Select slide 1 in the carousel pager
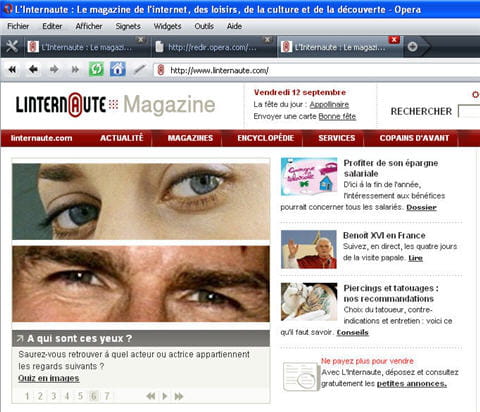 pyautogui.click(x=27, y=396)
